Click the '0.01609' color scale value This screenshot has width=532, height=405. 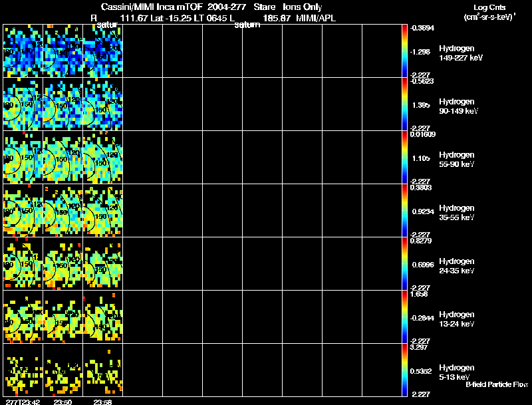[x=423, y=134]
